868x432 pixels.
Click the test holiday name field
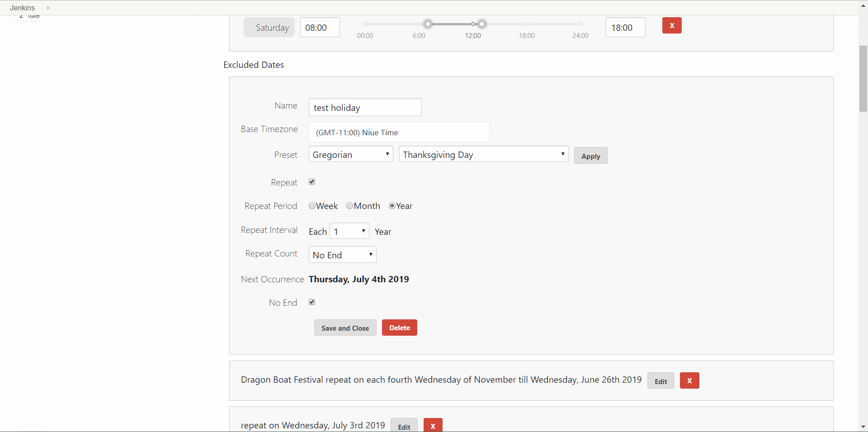tap(365, 107)
